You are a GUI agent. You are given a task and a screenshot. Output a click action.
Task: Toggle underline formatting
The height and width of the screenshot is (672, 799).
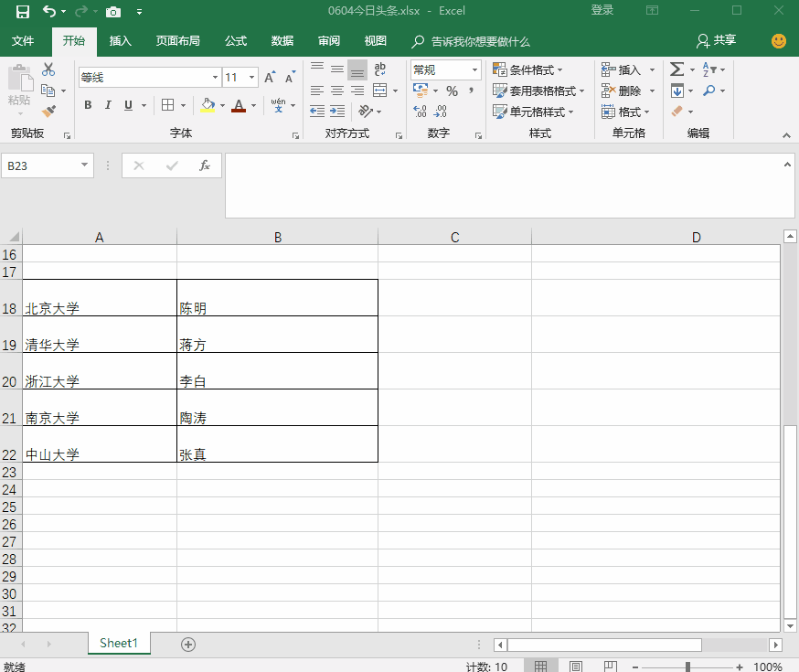128,105
